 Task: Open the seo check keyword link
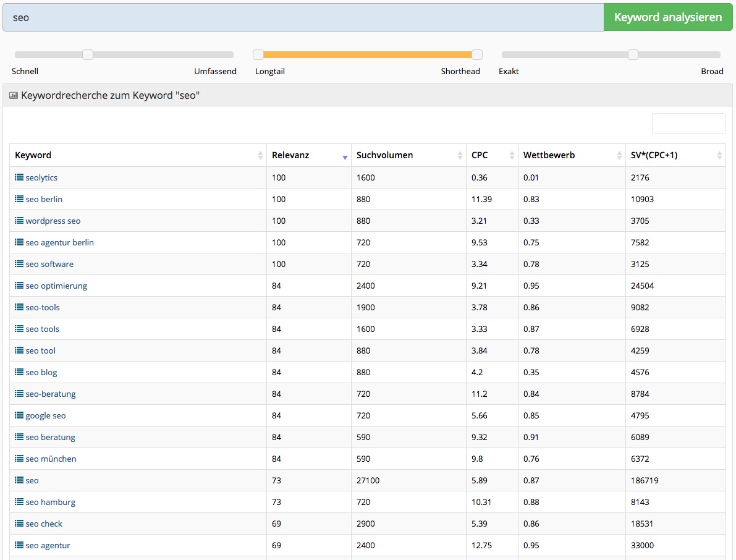click(44, 524)
